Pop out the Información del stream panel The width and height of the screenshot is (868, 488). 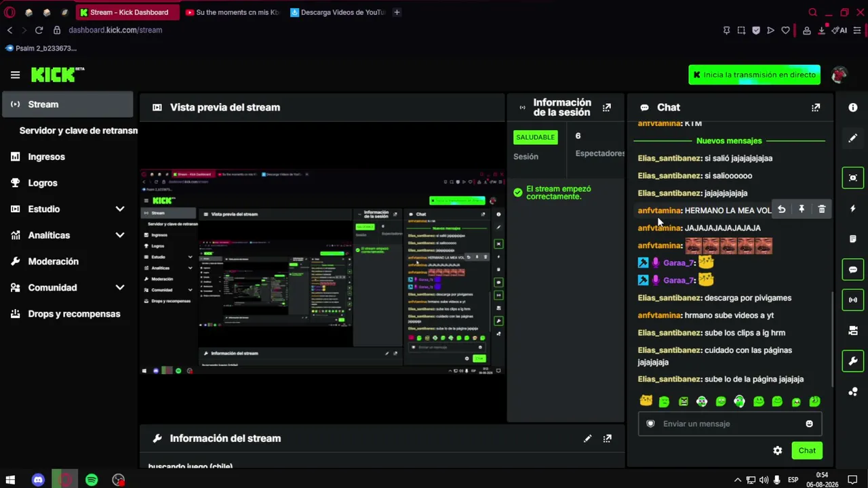[x=608, y=439]
